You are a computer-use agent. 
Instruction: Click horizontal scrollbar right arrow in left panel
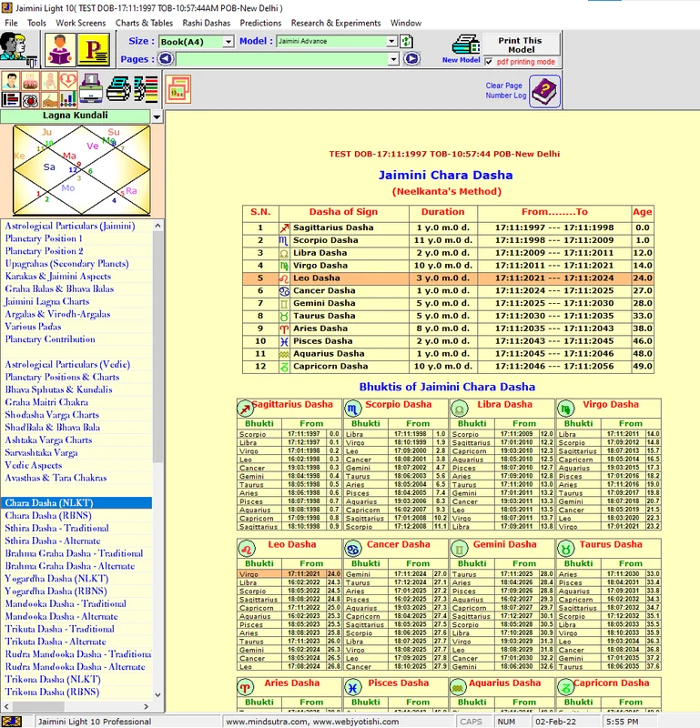(x=147, y=706)
